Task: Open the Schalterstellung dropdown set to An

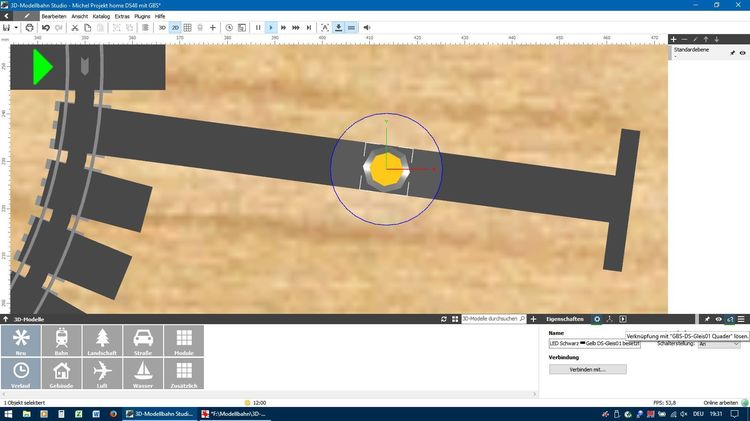Action: point(719,344)
